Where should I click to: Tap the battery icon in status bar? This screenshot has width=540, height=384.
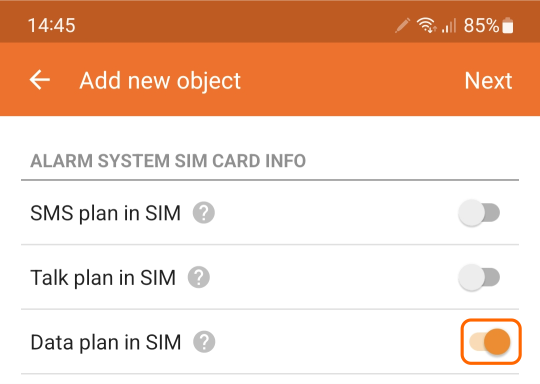(x=508, y=25)
